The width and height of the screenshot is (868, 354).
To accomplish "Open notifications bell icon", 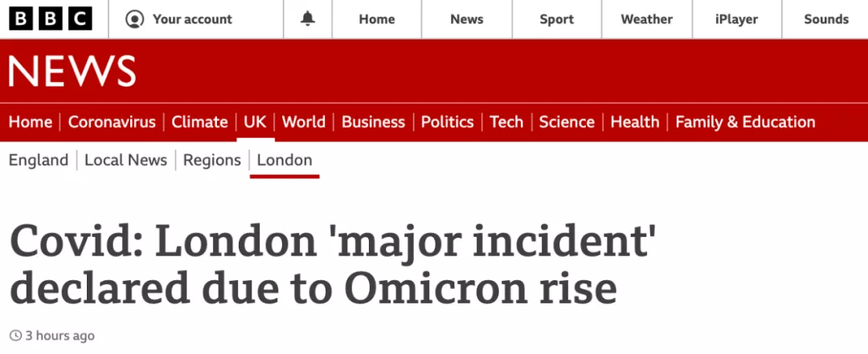I will [x=308, y=18].
